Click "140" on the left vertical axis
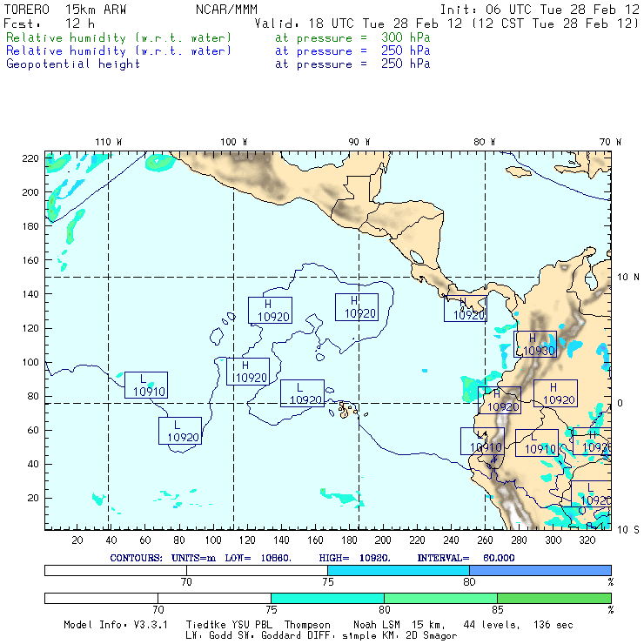The width and height of the screenshot is (644, 644). click(30, 294)
